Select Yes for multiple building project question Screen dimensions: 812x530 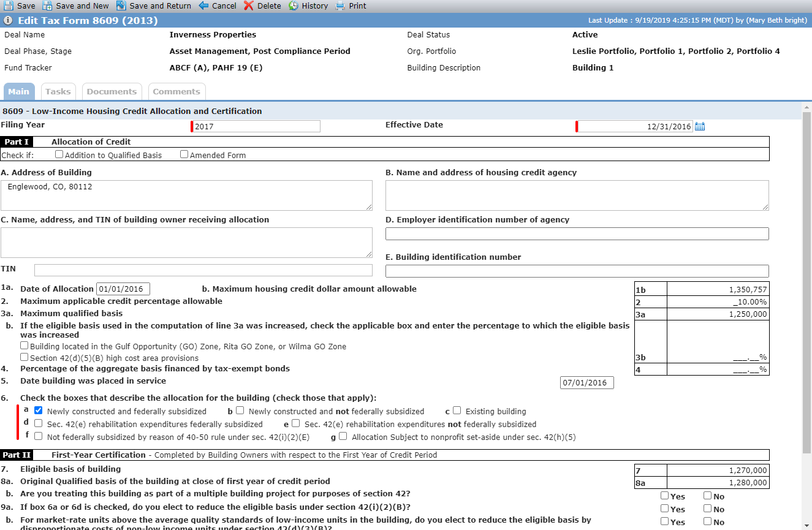pos(665,496)
